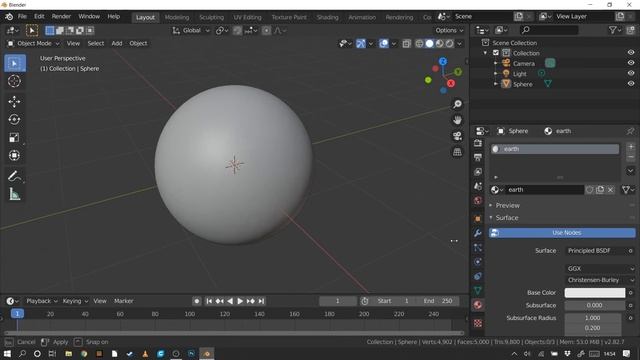The height and width of the screenshot is (360, 640).
Task: Select the Select Box tool
Action: [x=15, y=63]
